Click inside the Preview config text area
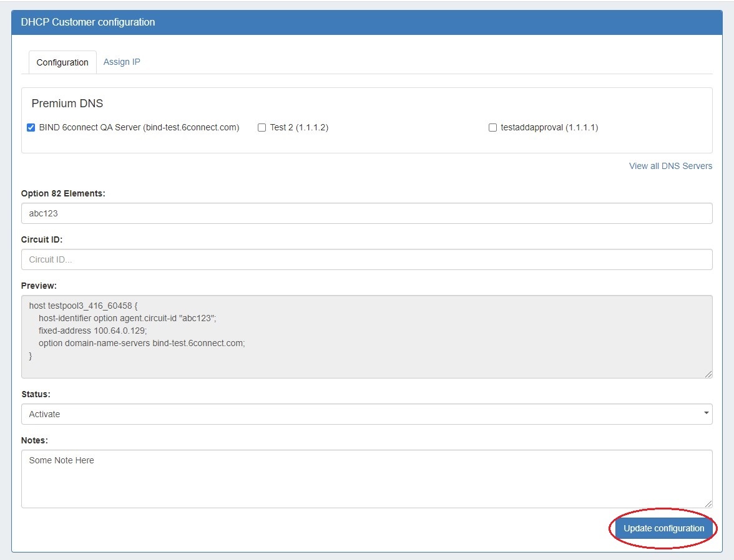 click(366, 337)
